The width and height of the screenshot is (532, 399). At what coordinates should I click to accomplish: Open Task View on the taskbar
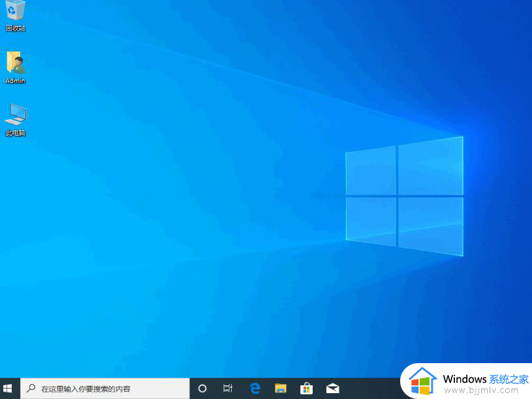click(228, 389)
